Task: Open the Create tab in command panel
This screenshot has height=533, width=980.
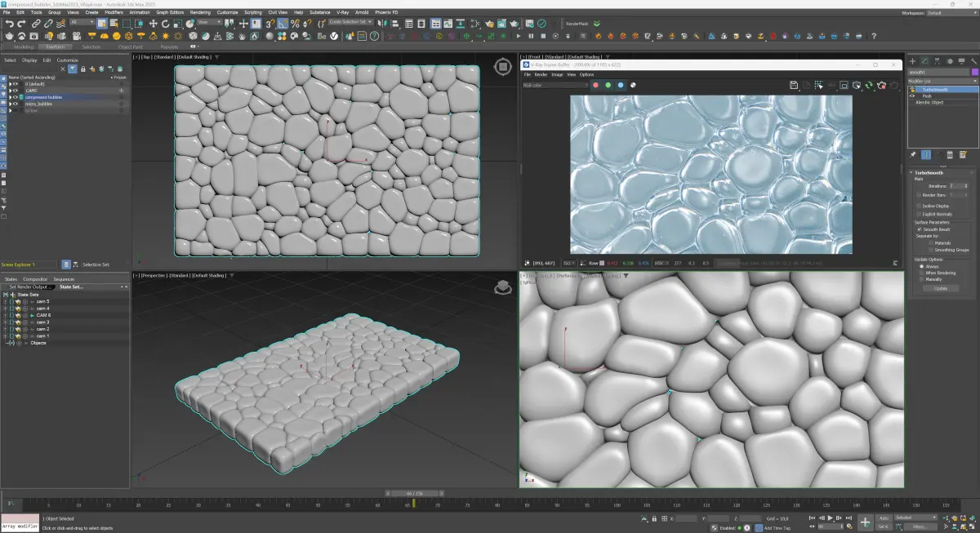Action: (913, 61)
